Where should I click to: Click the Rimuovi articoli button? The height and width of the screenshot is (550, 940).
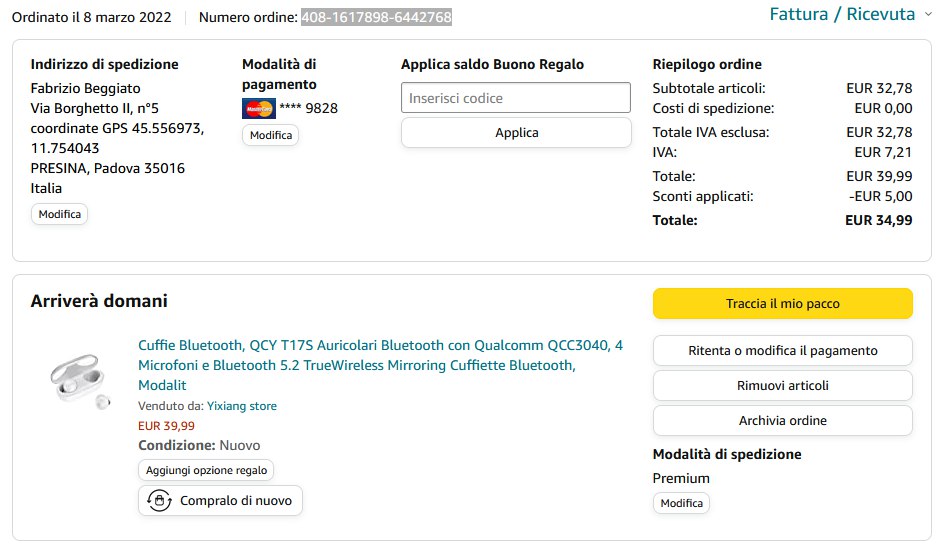782,385
